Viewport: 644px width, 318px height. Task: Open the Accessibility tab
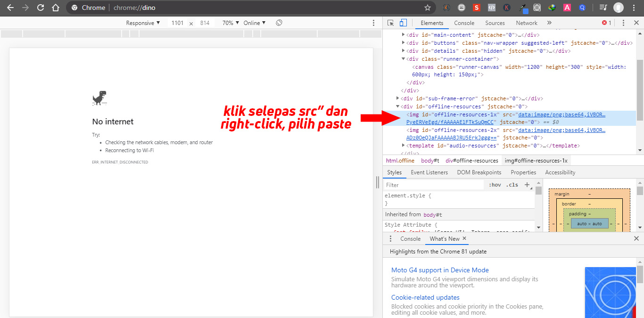point(560,172)
